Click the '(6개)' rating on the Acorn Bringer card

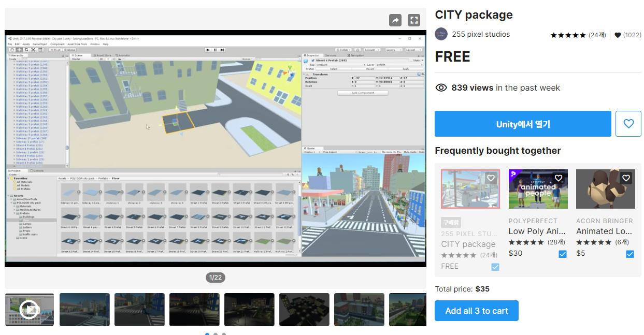pyautogui.click(x=622, y=242)
